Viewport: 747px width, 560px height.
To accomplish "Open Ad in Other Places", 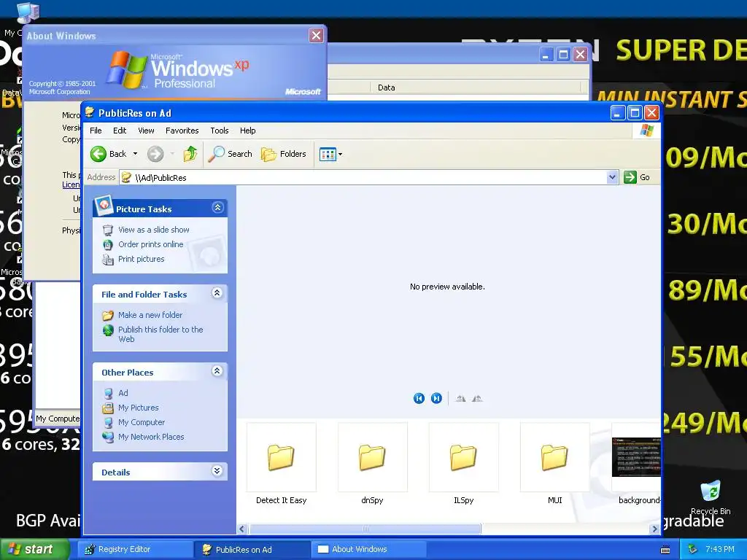I will click(x=123, y=393).
